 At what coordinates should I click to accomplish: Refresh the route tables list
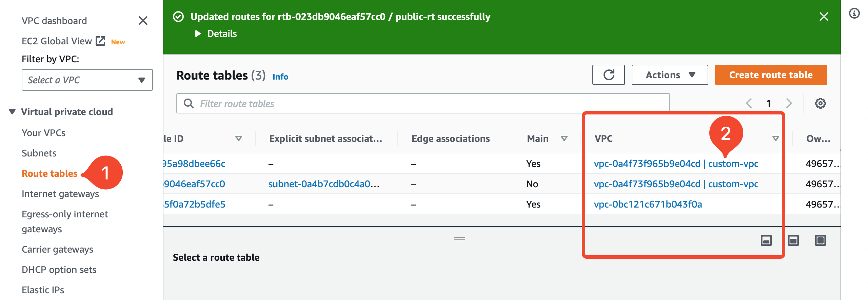608,75
